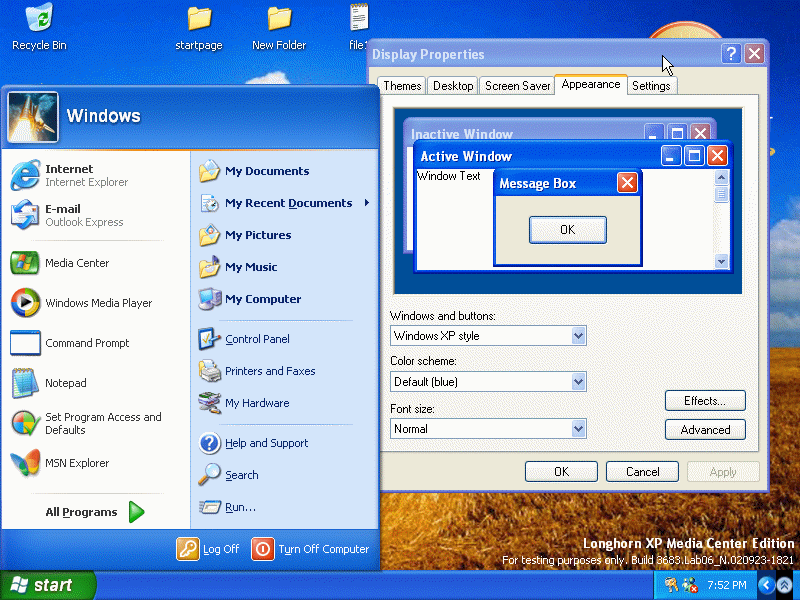Click preview Active Window scroll up arrow
Screen dimensions: 800x600
tap(721, 178)
